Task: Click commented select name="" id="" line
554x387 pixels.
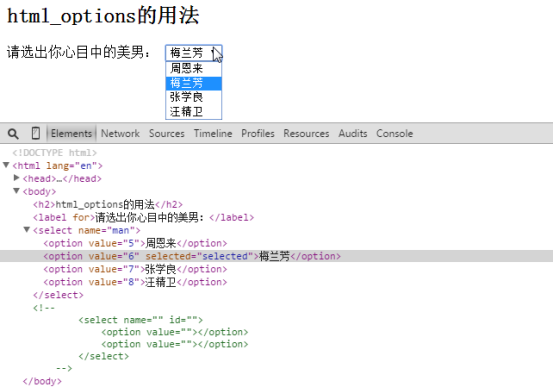Action: coord(141,320)
